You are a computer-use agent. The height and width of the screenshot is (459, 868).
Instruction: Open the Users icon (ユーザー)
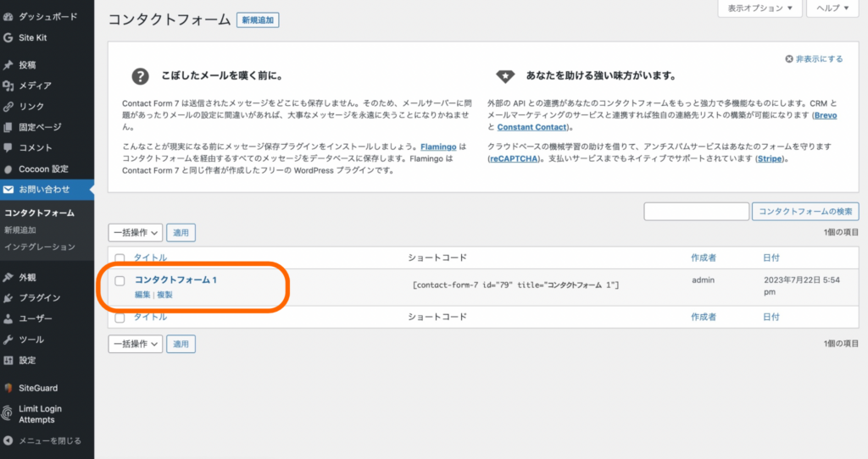click(x=8, y=318)
